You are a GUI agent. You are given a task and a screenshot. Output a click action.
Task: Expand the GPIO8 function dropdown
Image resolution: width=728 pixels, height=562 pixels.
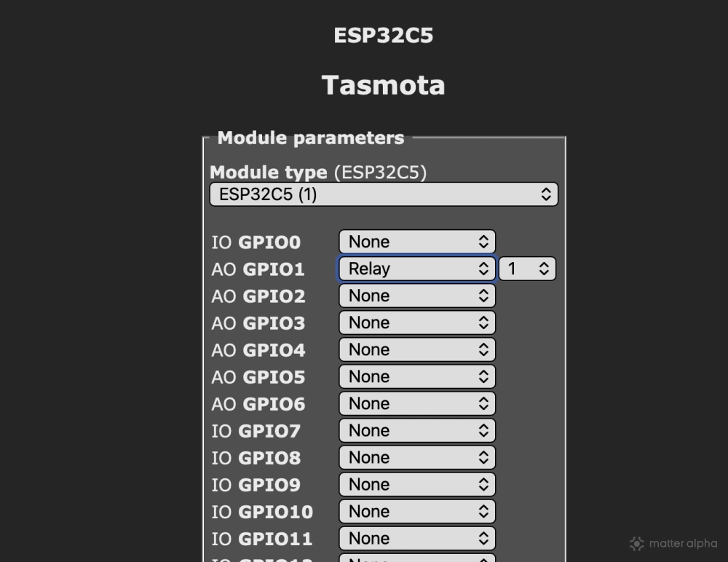417,457
